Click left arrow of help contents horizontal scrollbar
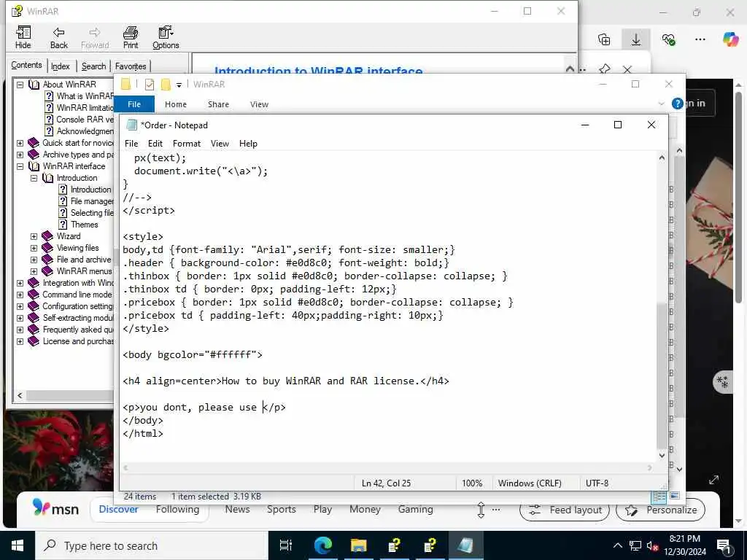The width and height of the screenshot is (747, 560). [x=20, y=395]
